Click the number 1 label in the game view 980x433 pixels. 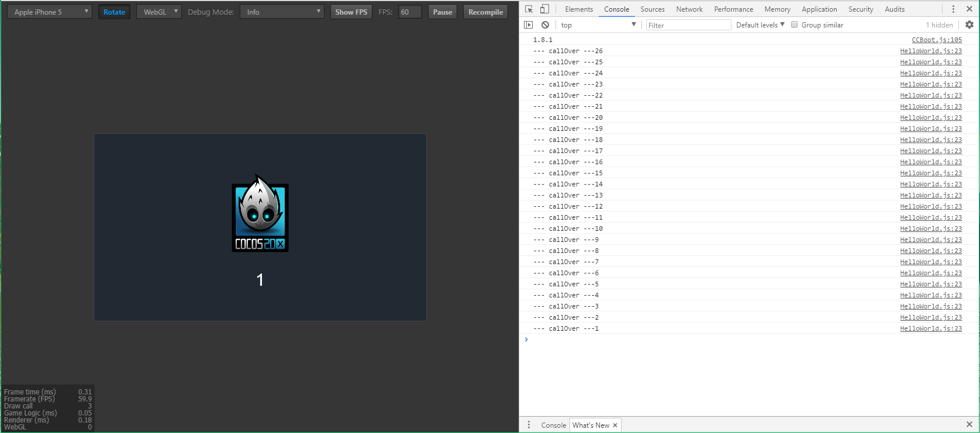[260, 280]
